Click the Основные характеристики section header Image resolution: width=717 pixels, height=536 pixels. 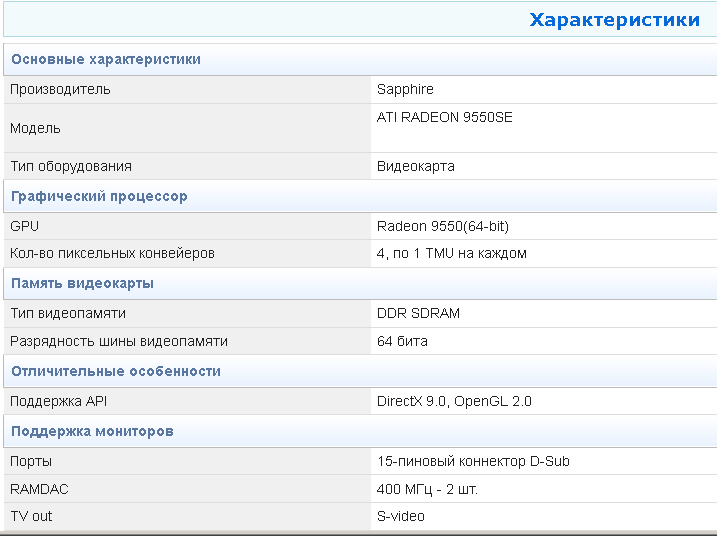point(106,59)
